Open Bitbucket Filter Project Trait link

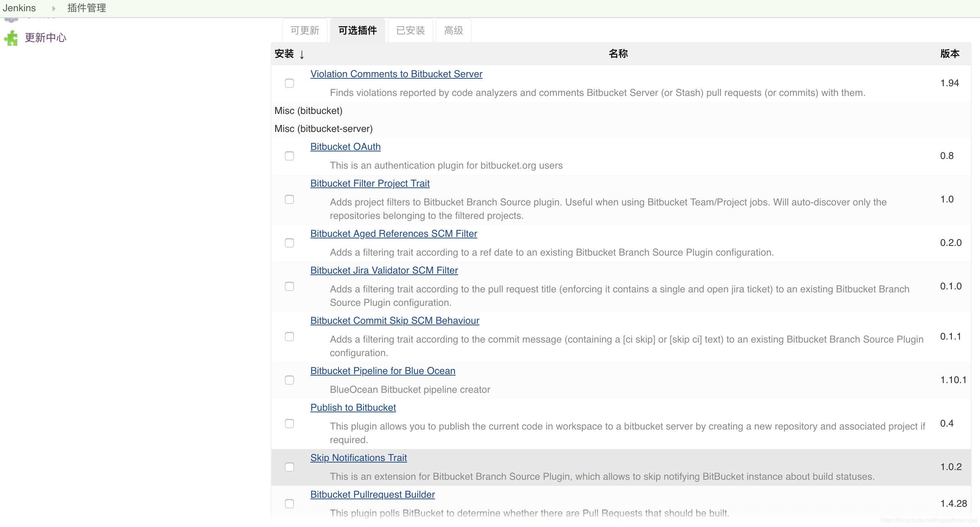(x=369, y=184)
